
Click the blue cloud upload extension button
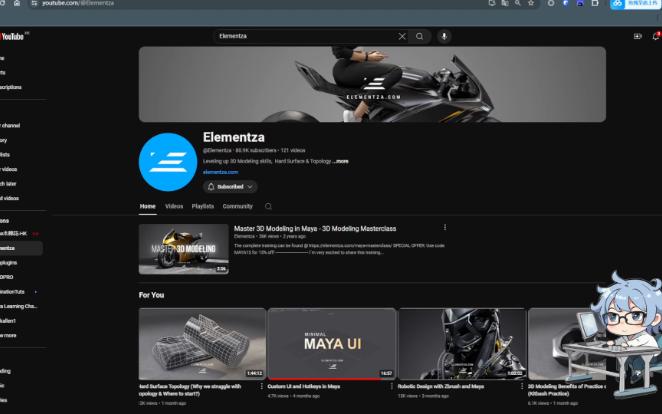634,3
